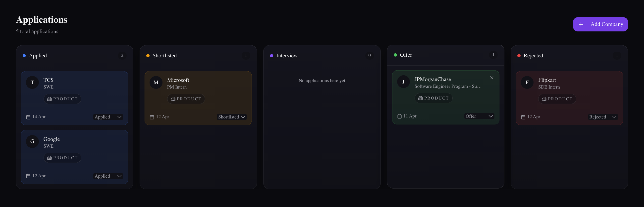Click the Flipkart company name

click(x=547, y=80)
